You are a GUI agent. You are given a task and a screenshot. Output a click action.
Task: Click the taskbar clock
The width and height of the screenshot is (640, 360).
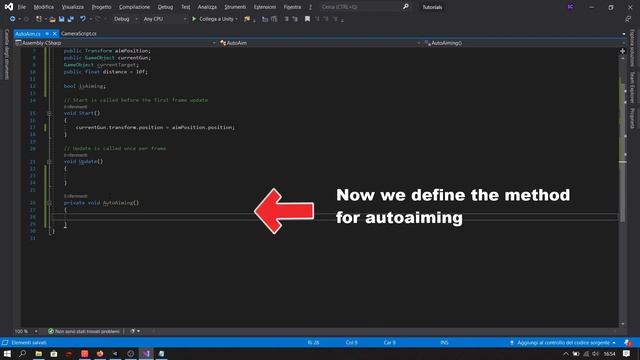tap(609, 353)
